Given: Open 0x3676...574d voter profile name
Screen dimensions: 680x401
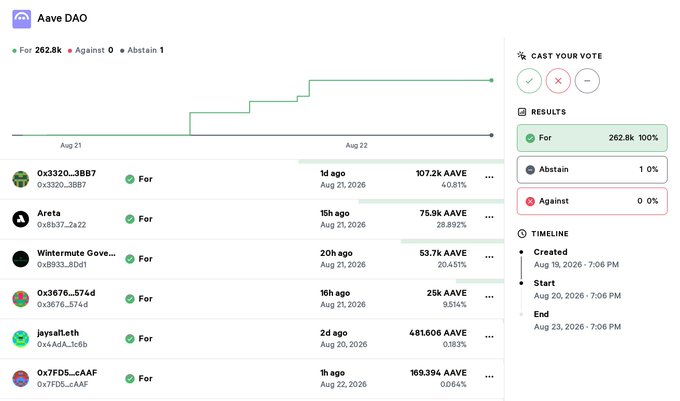Looking at the screenshot, I should coord(66,293).
